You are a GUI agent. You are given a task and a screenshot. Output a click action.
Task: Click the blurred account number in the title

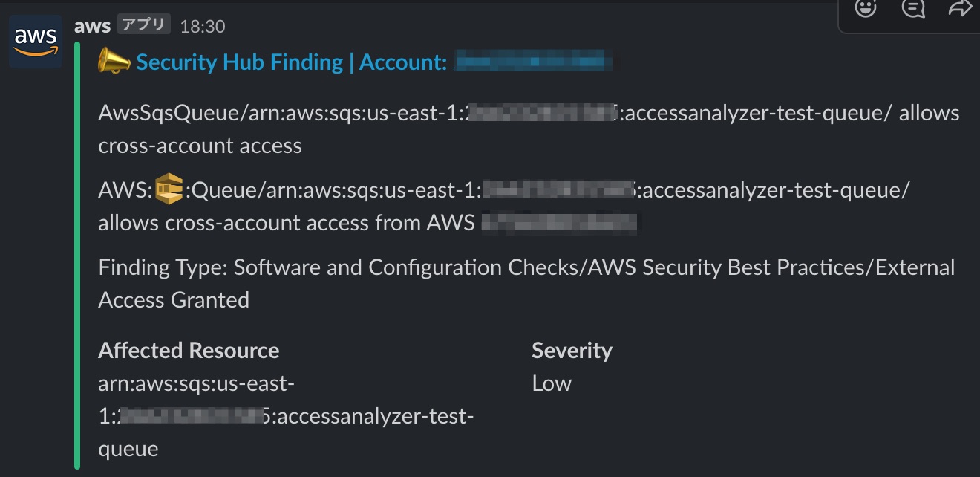point(533,62)
